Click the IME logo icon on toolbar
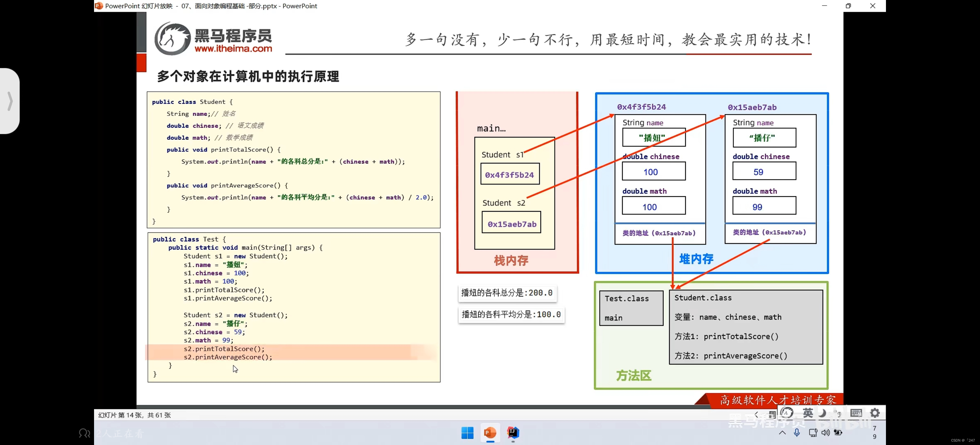 (787, 413)
